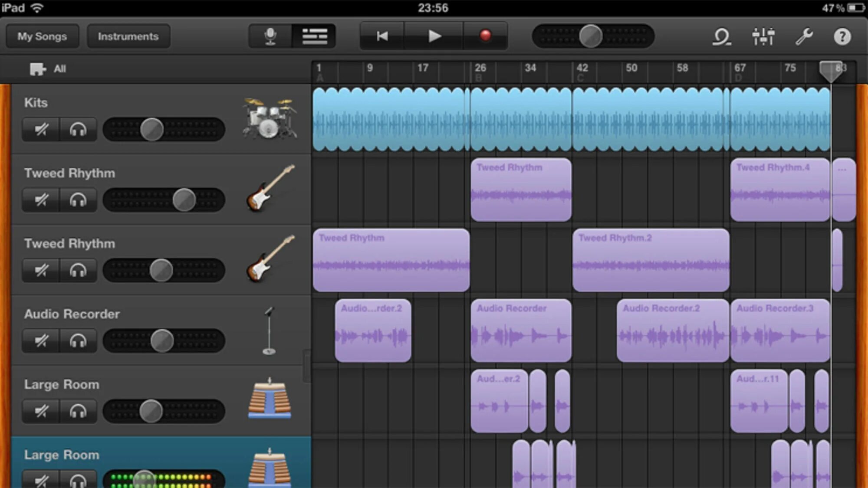Open the Instruments browser
This screenshot has height=488, width=868.
pos(128,36)
